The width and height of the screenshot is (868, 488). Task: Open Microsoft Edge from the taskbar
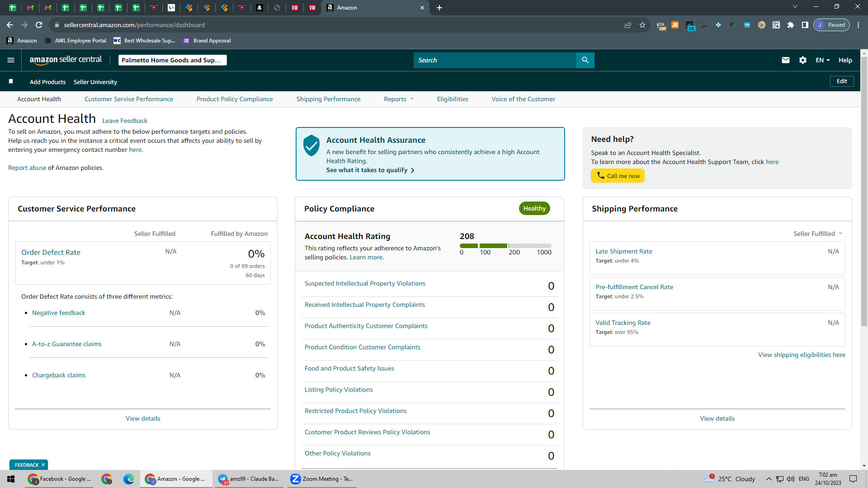(x=129, y=479)
